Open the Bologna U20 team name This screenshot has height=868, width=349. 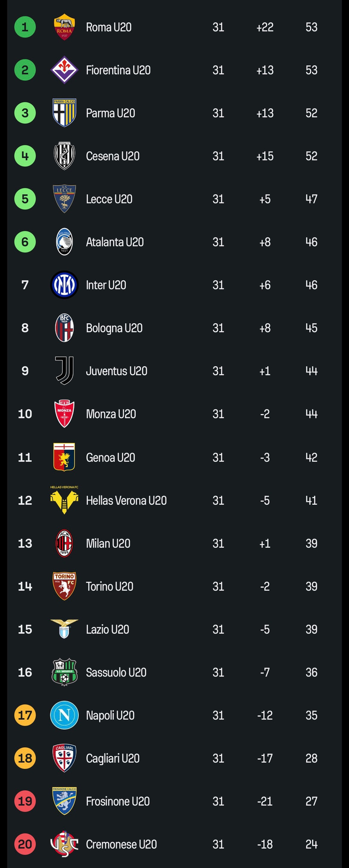click(x=114, y=328)
